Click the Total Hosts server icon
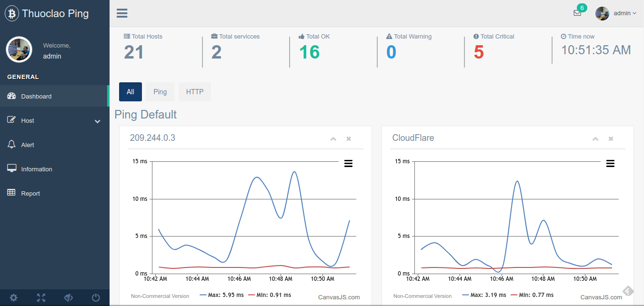The image size is (644, 306). tap(127, 36)
